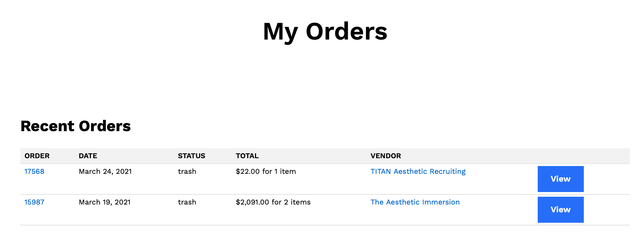Click trash status of order 17568
Viewport: 644px width, 242px height.
pyautogui.click(x=187, y=171)
